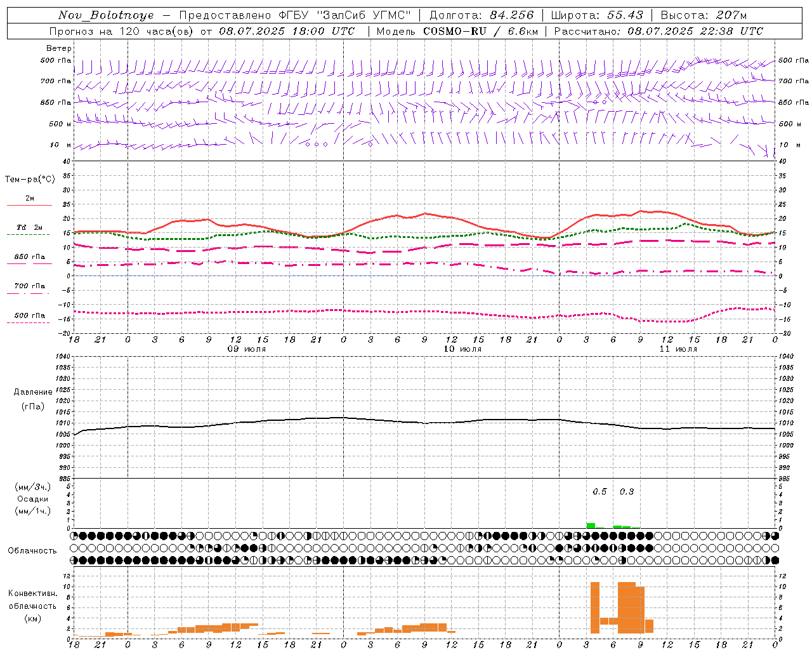Click the 10 июля date label
The image size is (812, 650).
pos(462,349)
